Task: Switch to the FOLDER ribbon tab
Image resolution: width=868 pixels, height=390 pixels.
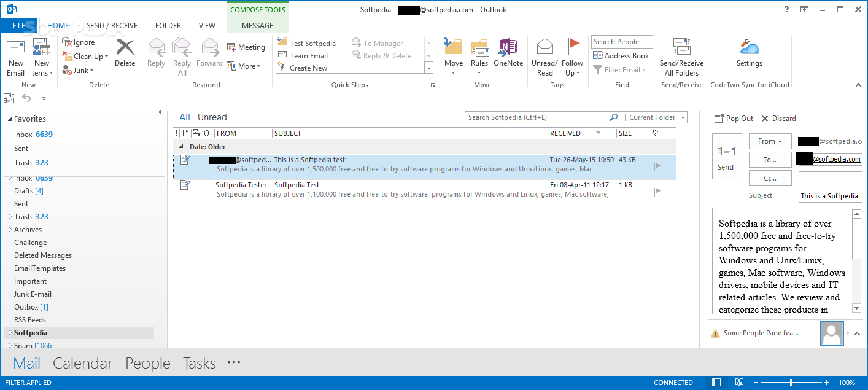Action: pos(168,26)
